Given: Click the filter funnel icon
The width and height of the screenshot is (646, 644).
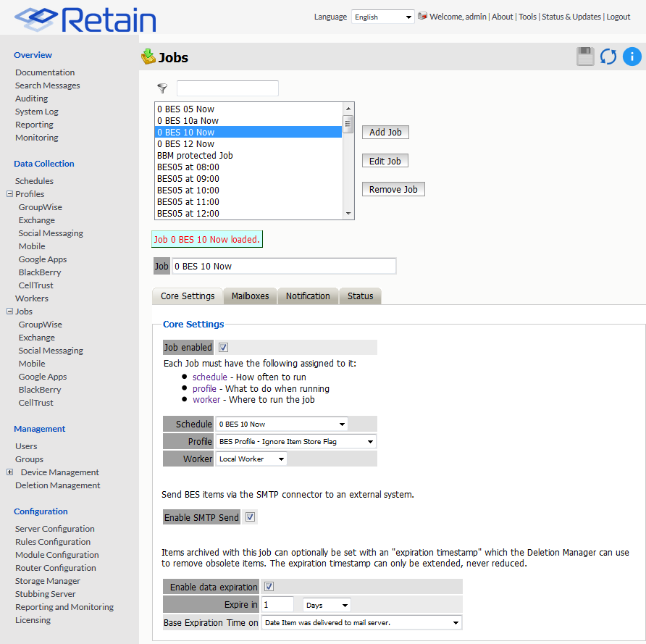Looking at the screenshot, I should pyautogui.click(x=162, y=88).
